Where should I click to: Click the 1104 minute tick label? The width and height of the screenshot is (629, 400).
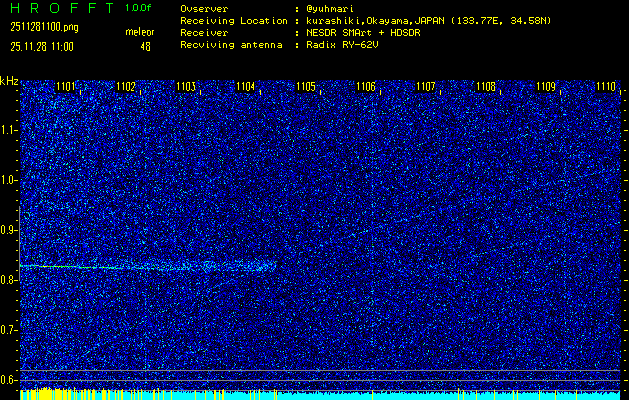[x=246, y=87]
